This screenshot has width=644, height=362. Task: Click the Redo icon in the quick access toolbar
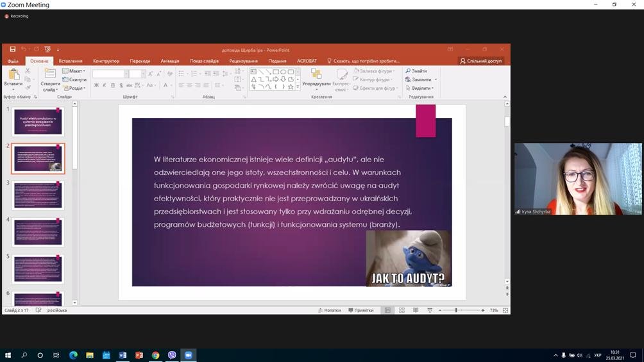point(36,49)
